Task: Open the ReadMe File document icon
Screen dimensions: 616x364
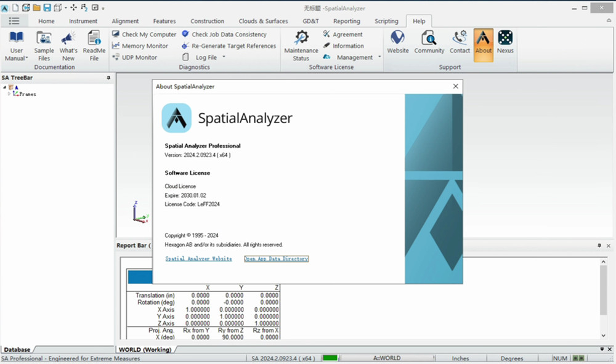Action: point(94,38)
